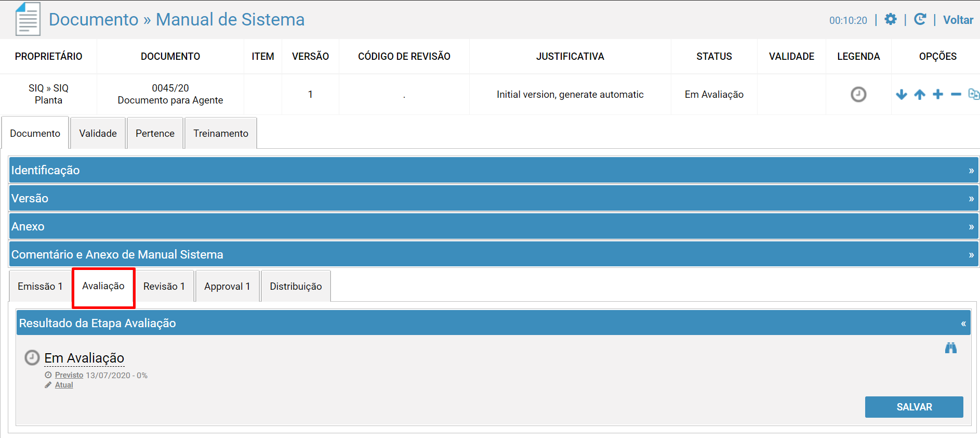Screen dimensions: 980x438
Task: Click the document page icon beside the title
Action: [x=28, y=19]
